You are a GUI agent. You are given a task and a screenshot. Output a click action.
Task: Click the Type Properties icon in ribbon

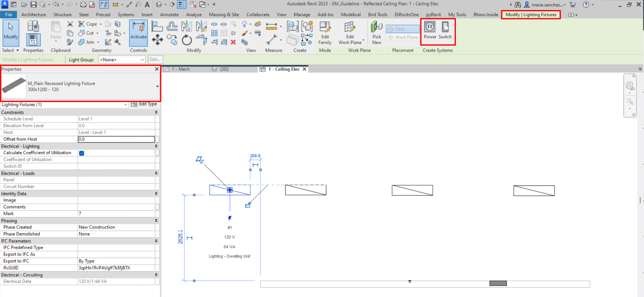coord(33,26)
